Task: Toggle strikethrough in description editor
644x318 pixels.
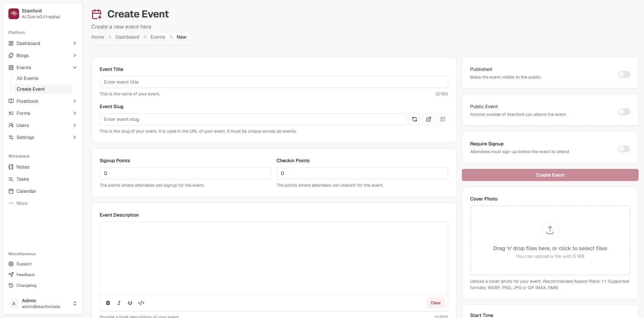Action: click(x=130, y=303)
